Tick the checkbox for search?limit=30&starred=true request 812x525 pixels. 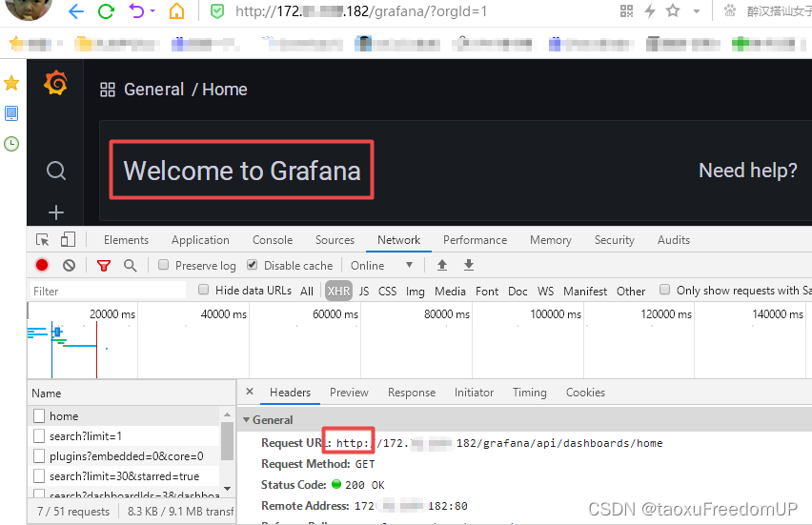click(39, 475)
